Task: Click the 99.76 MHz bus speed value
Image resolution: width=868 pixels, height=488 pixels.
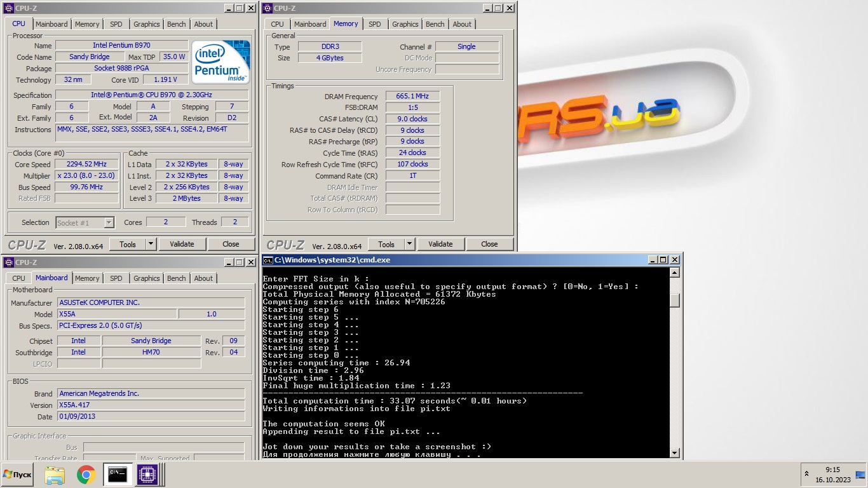Action: (86, 187)
